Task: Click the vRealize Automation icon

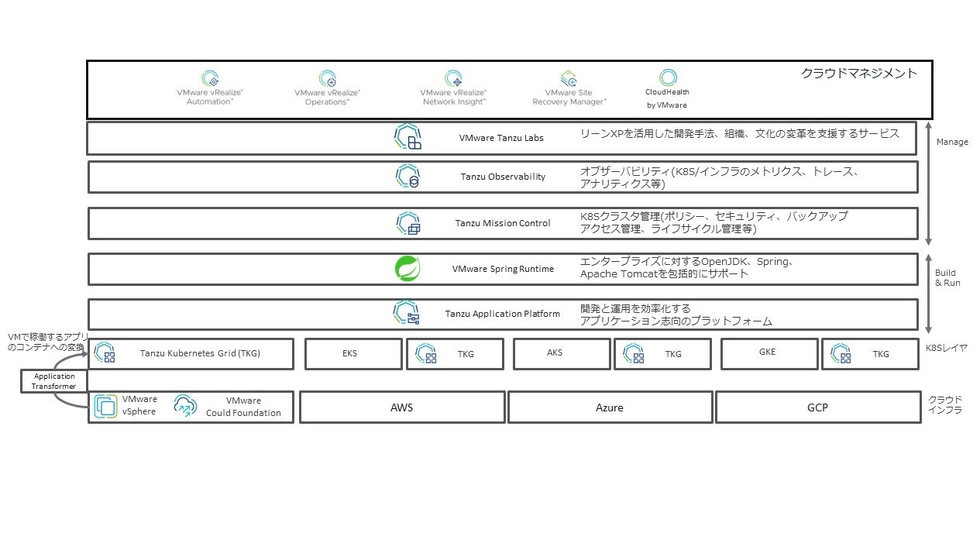Action: pyautogui.click(x=210, y=78)
